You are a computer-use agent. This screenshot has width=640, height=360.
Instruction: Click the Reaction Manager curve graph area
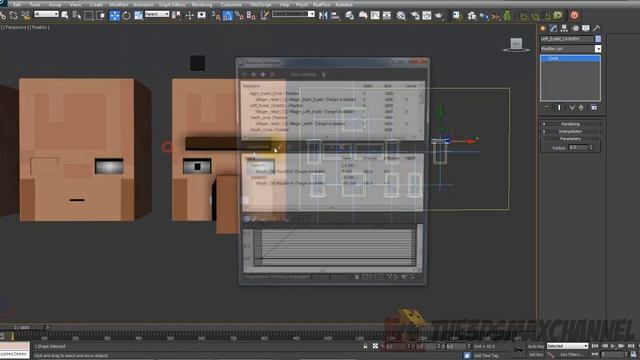pos(334,247)
